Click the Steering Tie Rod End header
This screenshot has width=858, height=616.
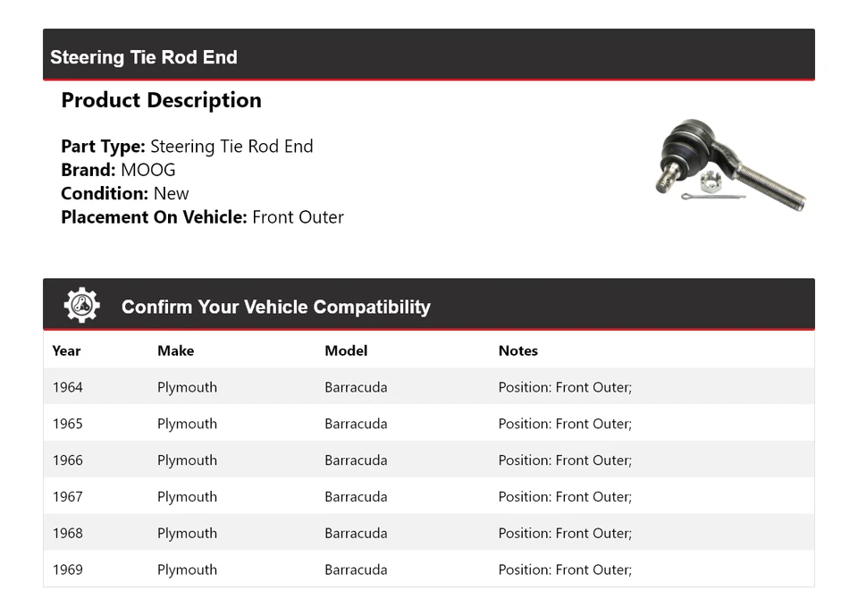pyautogui.click(x=144, y=57)
